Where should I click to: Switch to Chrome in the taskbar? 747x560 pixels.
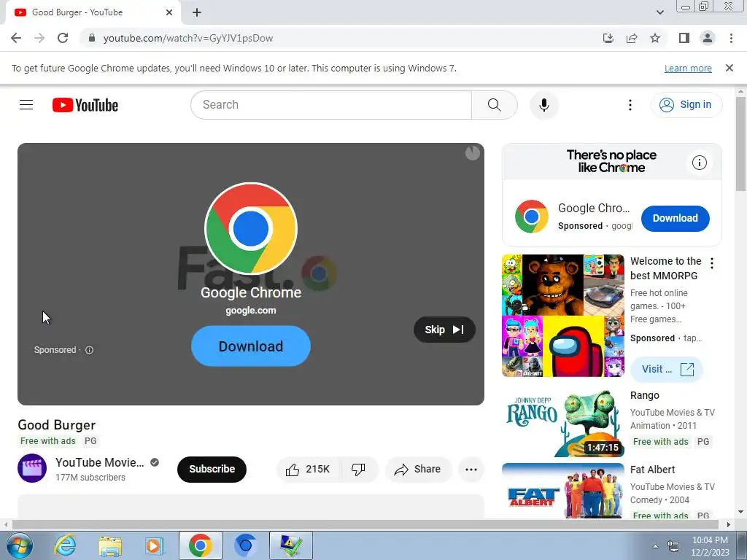click(x=200, y=545)
